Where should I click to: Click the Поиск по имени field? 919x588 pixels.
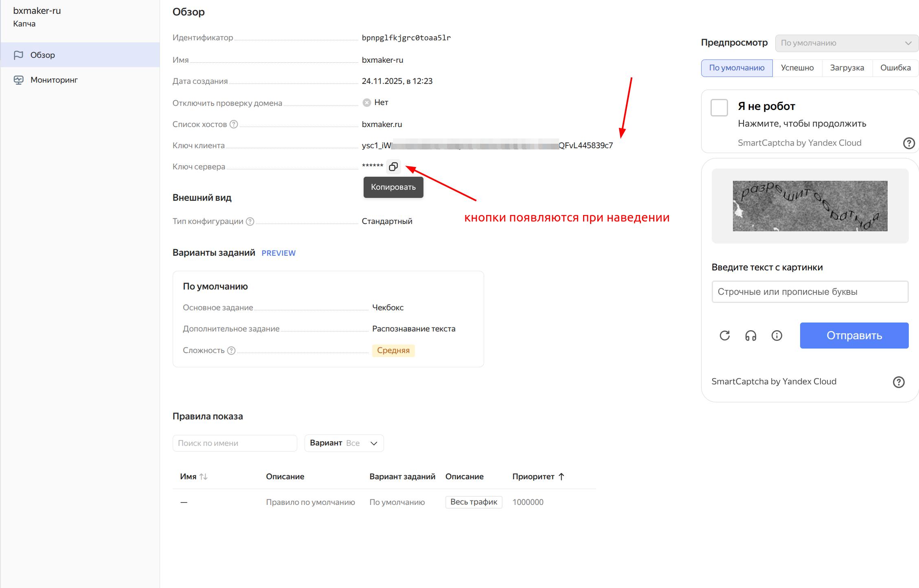pos(235,443)
